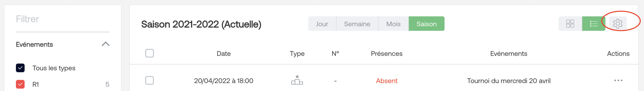Open the settings gear icon

click(617, 24)
